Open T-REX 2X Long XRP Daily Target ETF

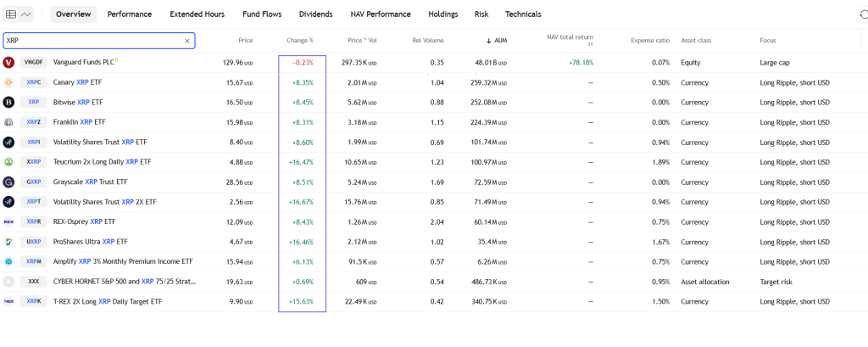point(108,301)
